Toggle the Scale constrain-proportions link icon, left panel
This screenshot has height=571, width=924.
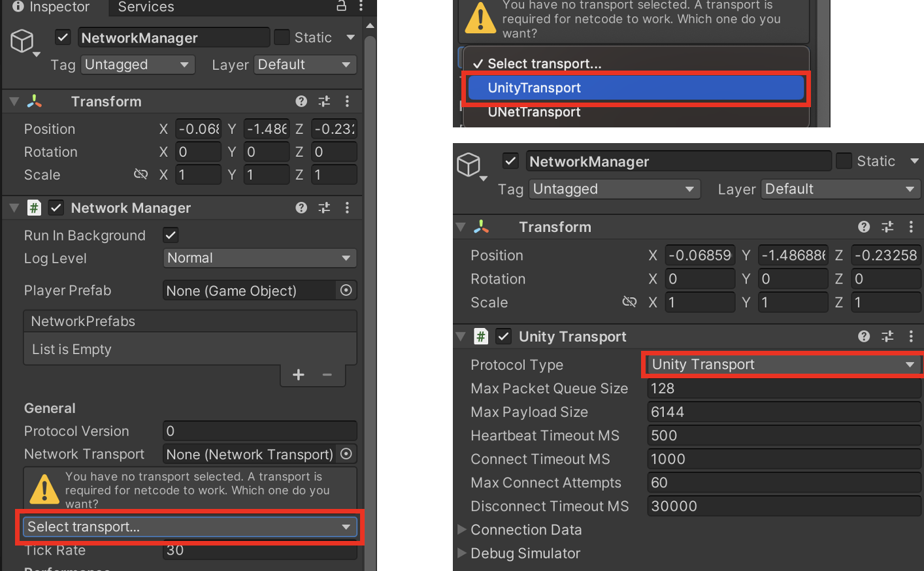coord(140,174)
